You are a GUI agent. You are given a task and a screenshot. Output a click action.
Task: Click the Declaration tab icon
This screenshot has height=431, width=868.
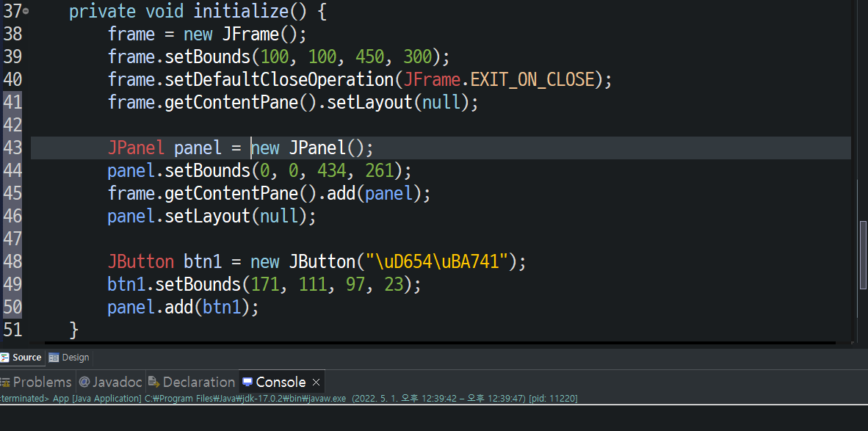(x=154, y=383)
